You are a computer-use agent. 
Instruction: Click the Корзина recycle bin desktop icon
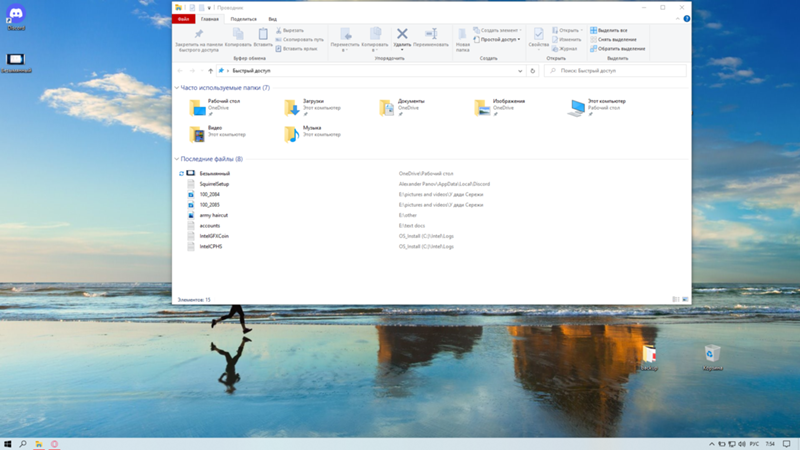(712, 357)
